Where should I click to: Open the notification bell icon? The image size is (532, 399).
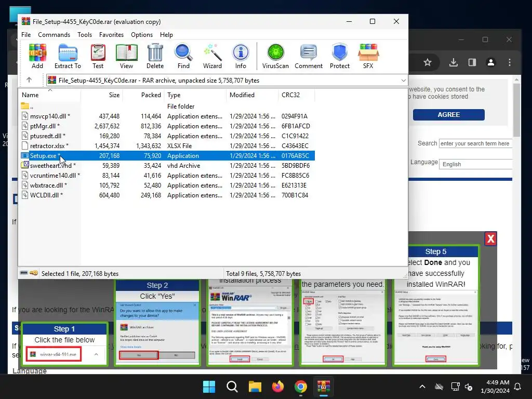[518, 387]
